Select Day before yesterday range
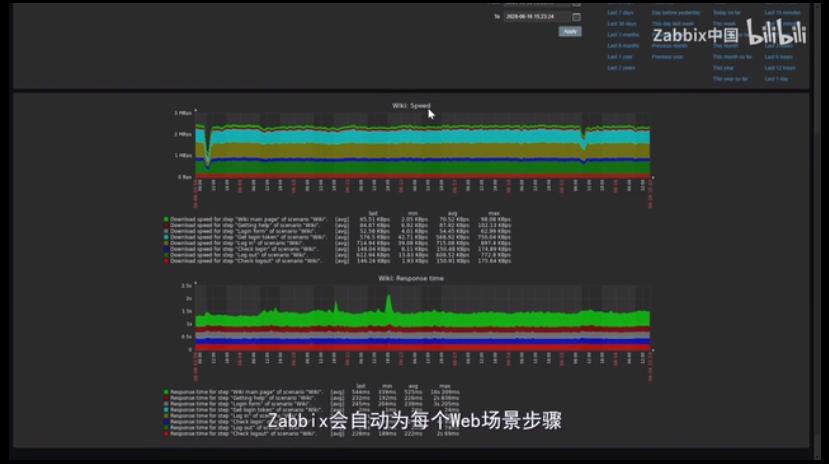This screenshot has width=829, height=464. pyautogui.click(x=676, y=13)
